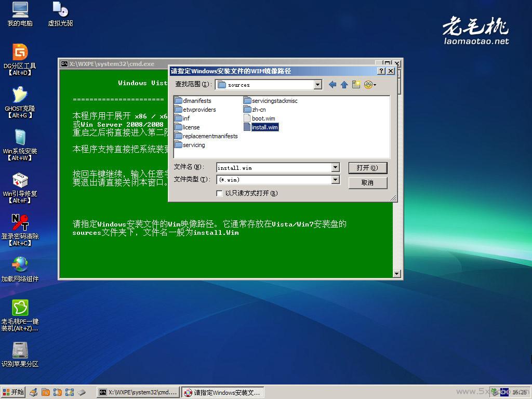Open the view menu icon
The image size is (532, 399).
click(369, 85)
